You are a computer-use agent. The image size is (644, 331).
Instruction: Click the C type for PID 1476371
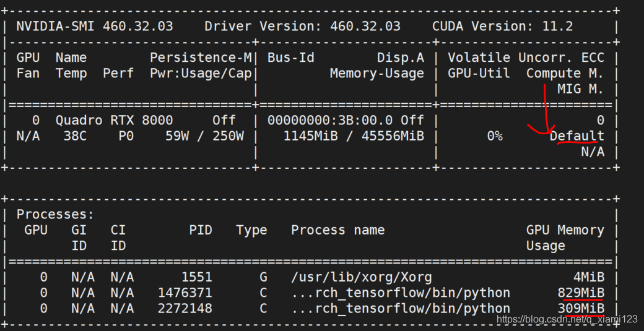263,293
